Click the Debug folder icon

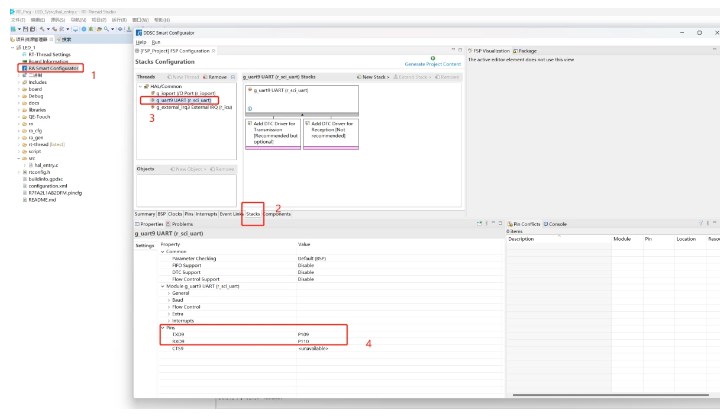(x=25, y=96)
